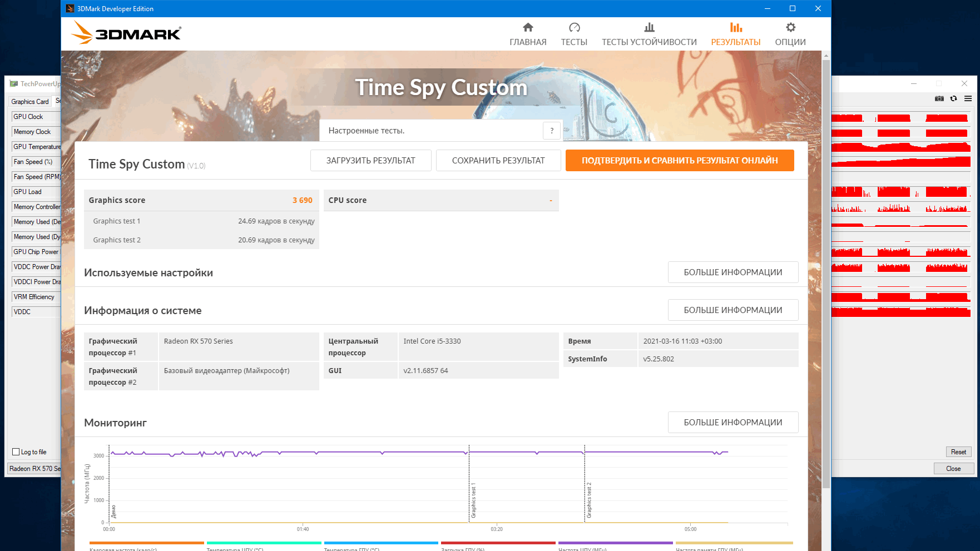The image size is (980, 551).
Task: Switch to Graphics Card tab in GPU-Z
Action: tap(30, 101)
